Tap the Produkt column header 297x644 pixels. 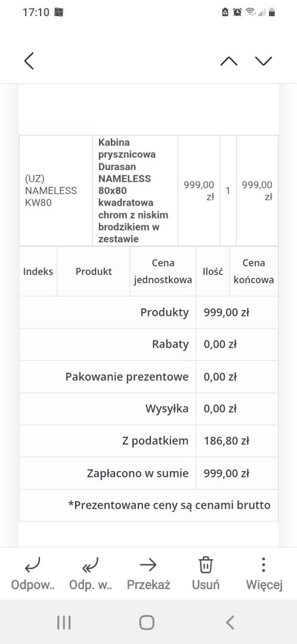point(94,271)
